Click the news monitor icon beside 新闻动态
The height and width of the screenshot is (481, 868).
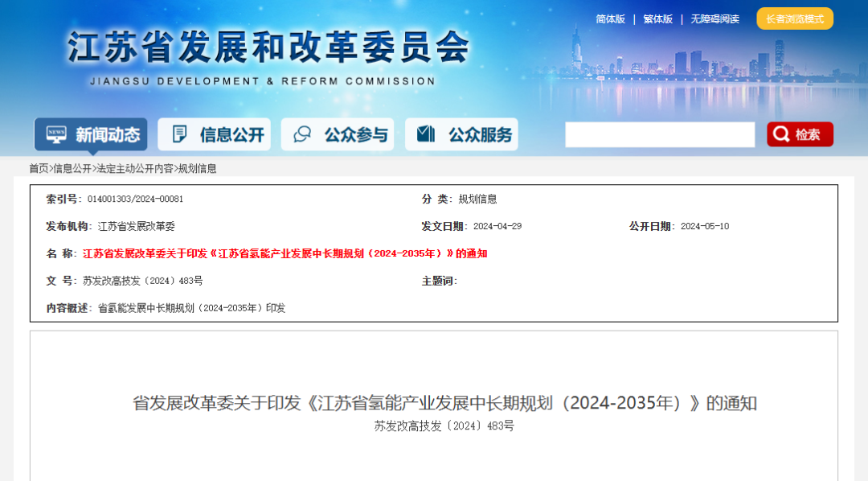click(56, 134)
